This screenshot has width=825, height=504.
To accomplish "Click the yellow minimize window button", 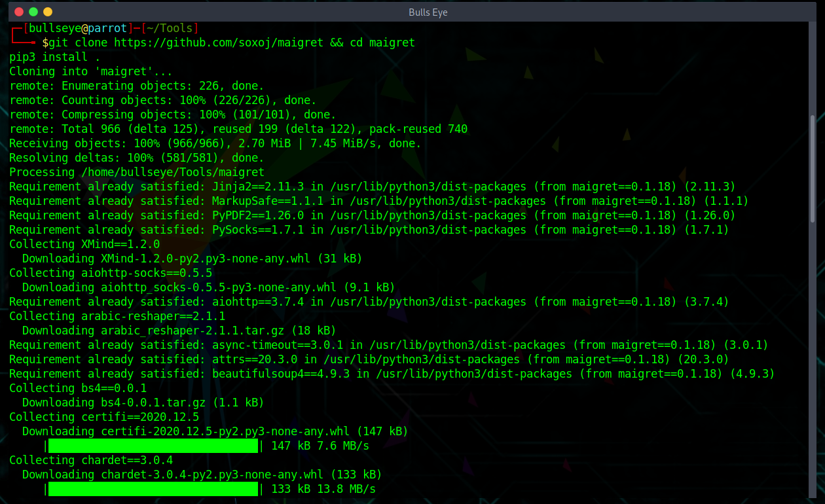I will click(x=47, y=12).
